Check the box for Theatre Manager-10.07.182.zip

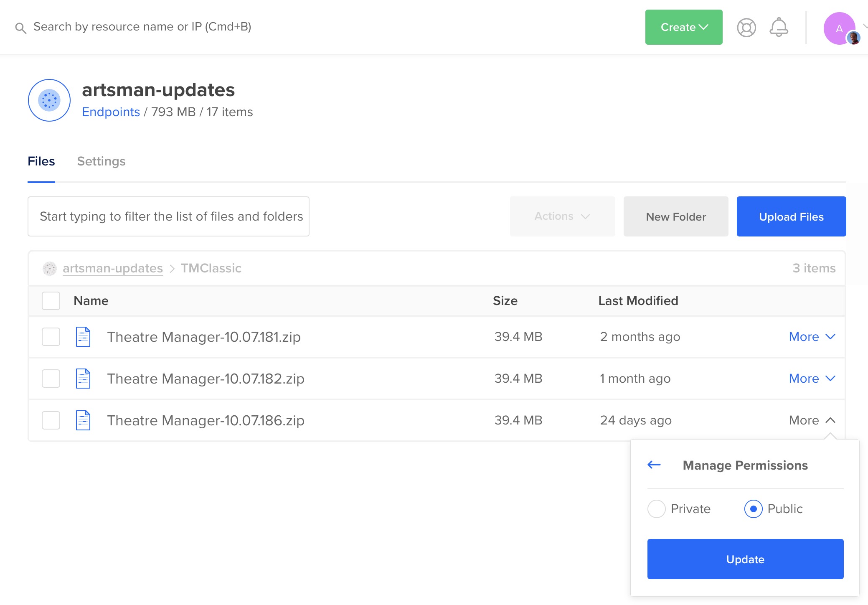click(x=51, y=379)
